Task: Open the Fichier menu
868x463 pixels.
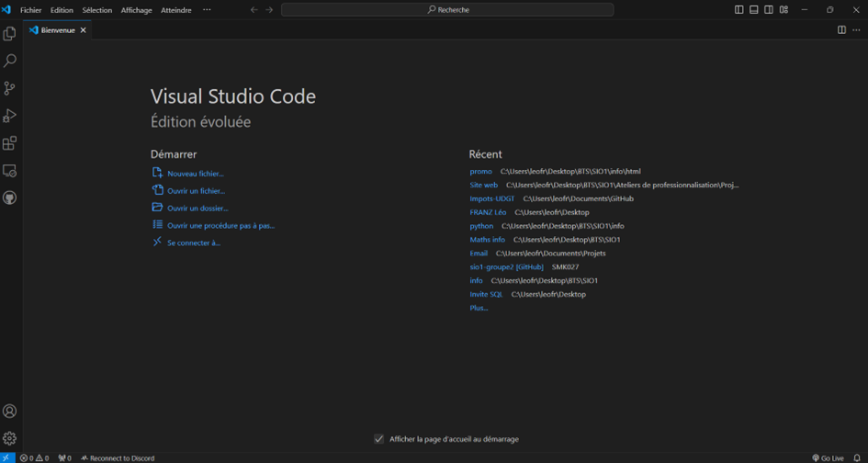Action: point(31,10)
